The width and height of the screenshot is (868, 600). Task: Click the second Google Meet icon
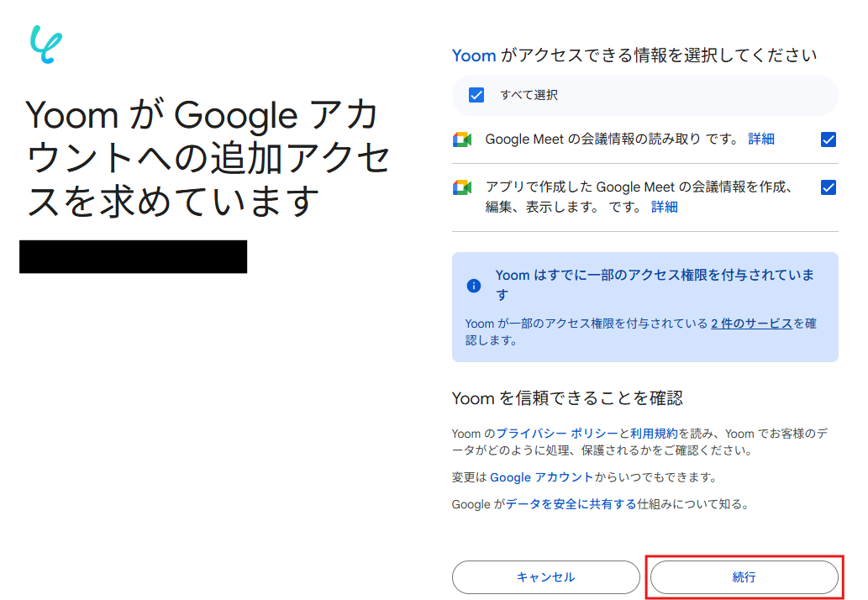[462, 187]
